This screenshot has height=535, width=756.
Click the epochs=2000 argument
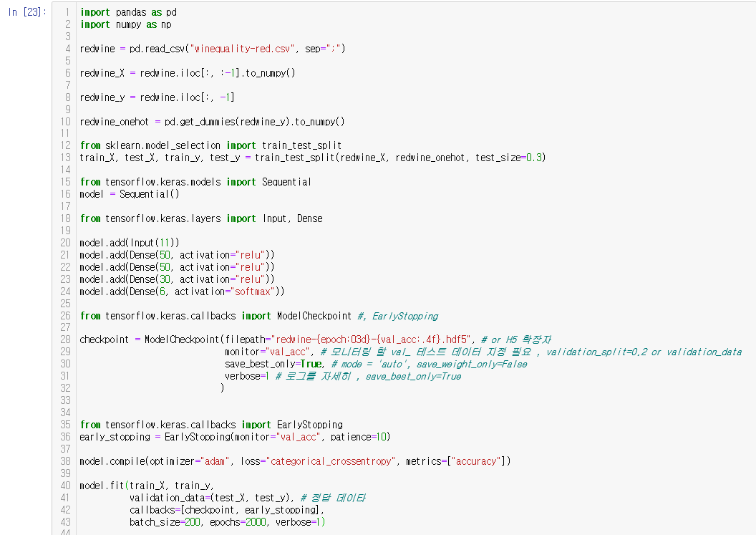tap(238, 522)
